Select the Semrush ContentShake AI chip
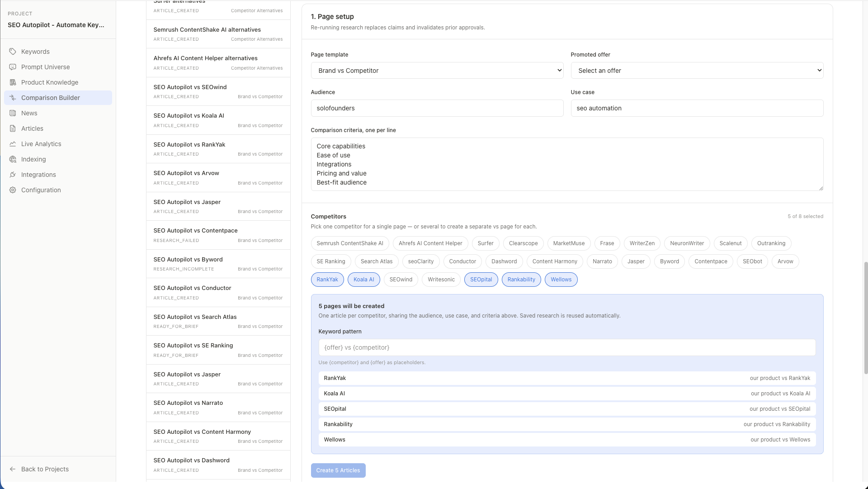 coord(350,243)
